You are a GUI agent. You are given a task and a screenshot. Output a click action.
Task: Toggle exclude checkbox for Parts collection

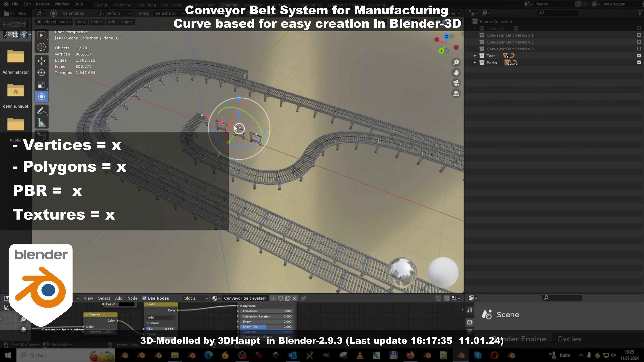tap(639, 63)
